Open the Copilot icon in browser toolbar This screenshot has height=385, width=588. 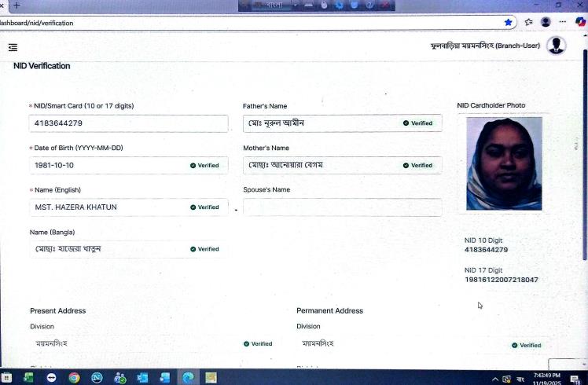tap(580, 23)
